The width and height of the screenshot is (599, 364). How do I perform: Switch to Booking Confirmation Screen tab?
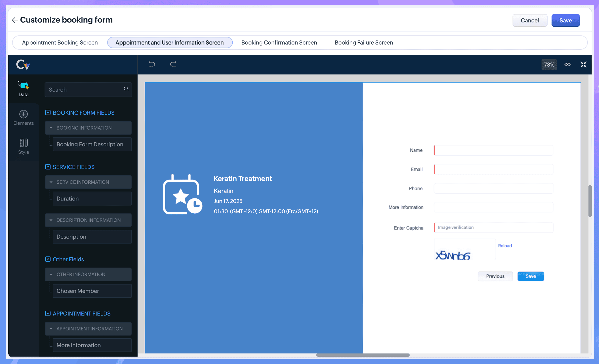(279, 43)
